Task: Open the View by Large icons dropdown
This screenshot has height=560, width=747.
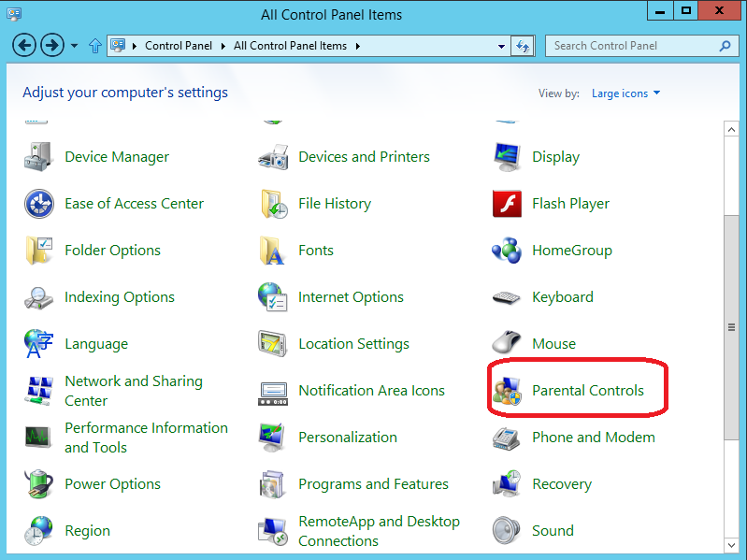Action: click(625, 93)
